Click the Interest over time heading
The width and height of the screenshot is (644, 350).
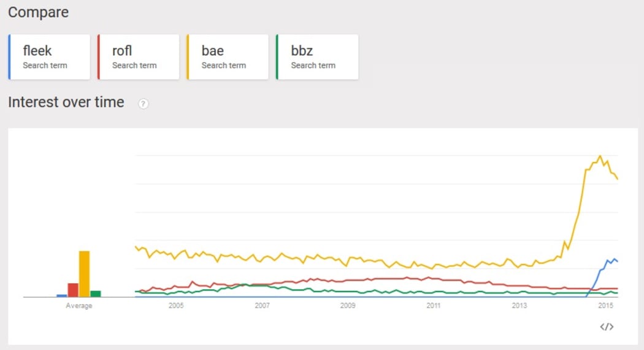(66, 102)
